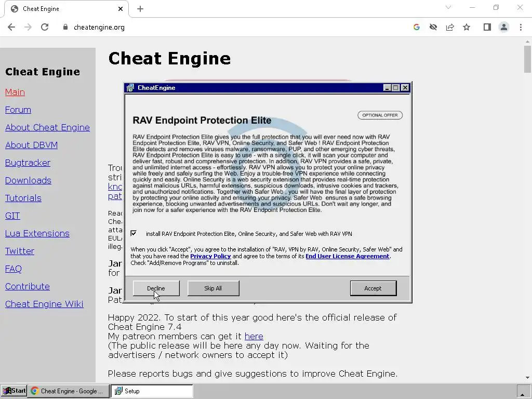This screenshot has width=532, height=399.
Task: Minimize the CheatEngine installer dialog
Action: tap(387, 88)
